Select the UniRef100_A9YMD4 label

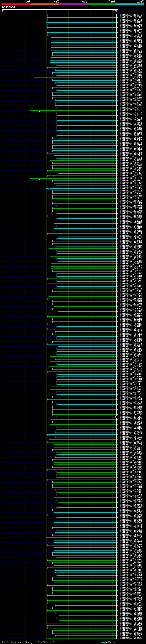[x=131, y=53]
